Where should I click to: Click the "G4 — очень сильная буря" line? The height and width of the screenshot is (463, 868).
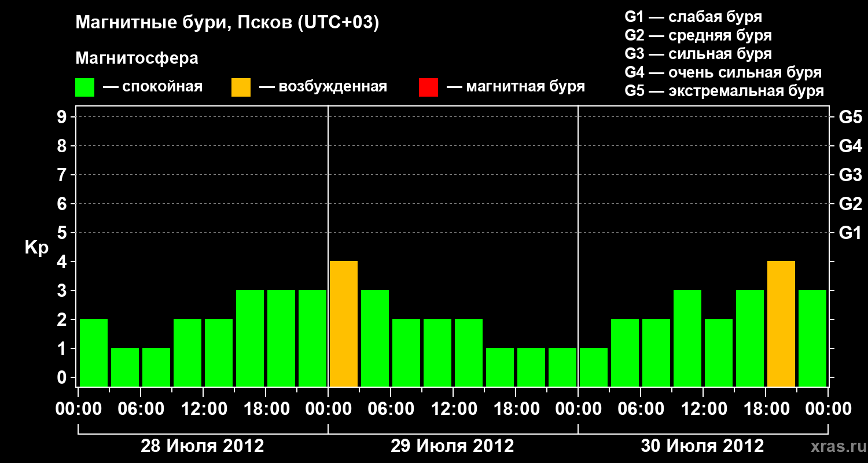(723, 72)
